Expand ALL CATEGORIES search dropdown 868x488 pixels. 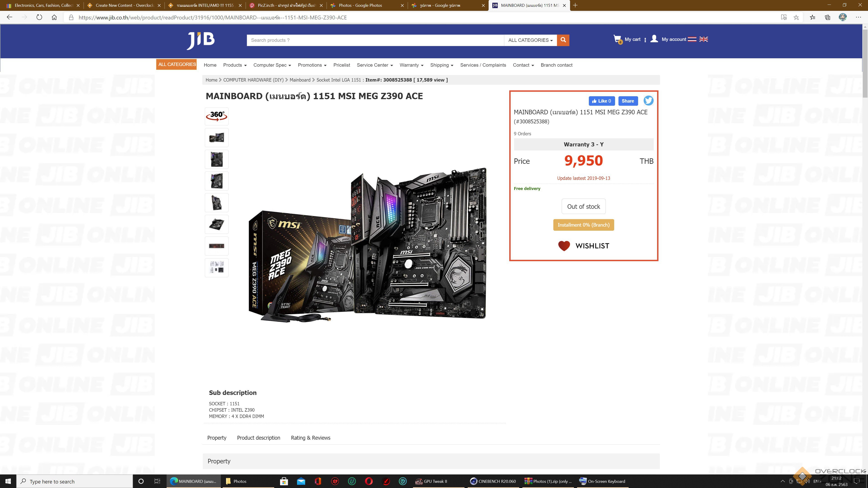click(x=530, y=40)
